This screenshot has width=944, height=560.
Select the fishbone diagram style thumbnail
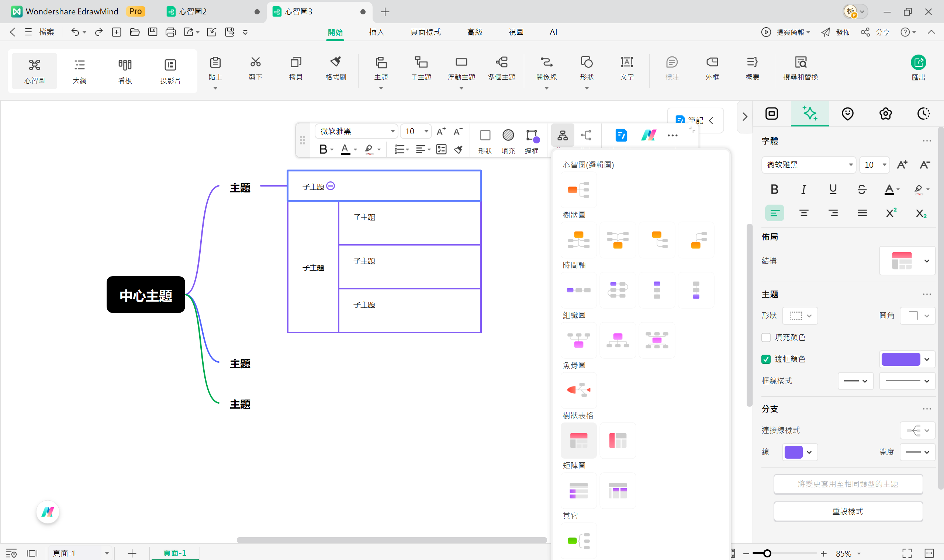point(578,390)
